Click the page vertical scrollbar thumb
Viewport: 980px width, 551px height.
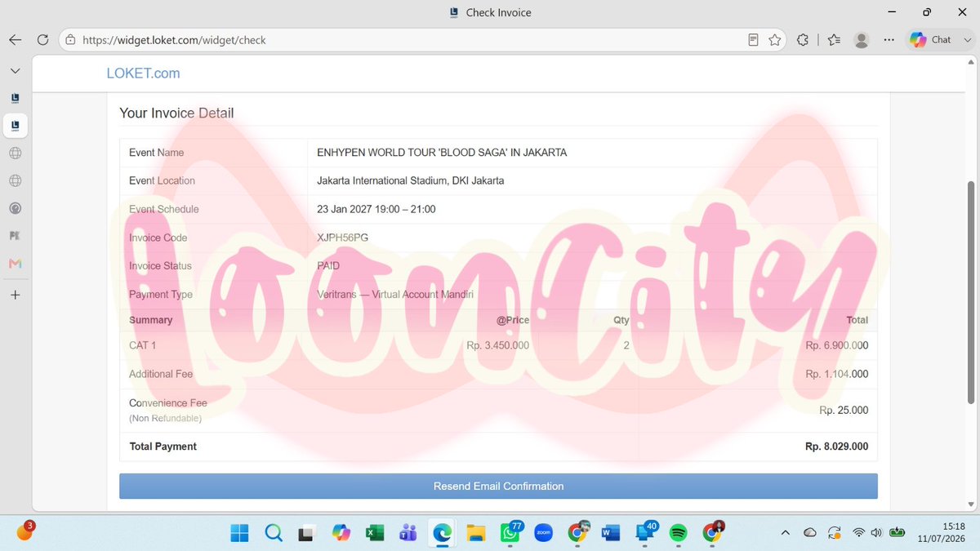tap(971, 292)
